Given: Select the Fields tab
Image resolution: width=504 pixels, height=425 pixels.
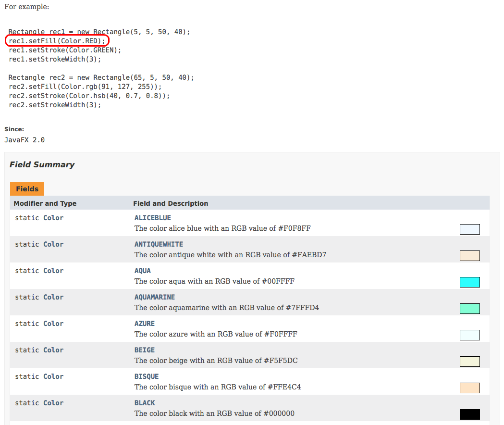Looking at the screenshot, I should pos(27,189).
